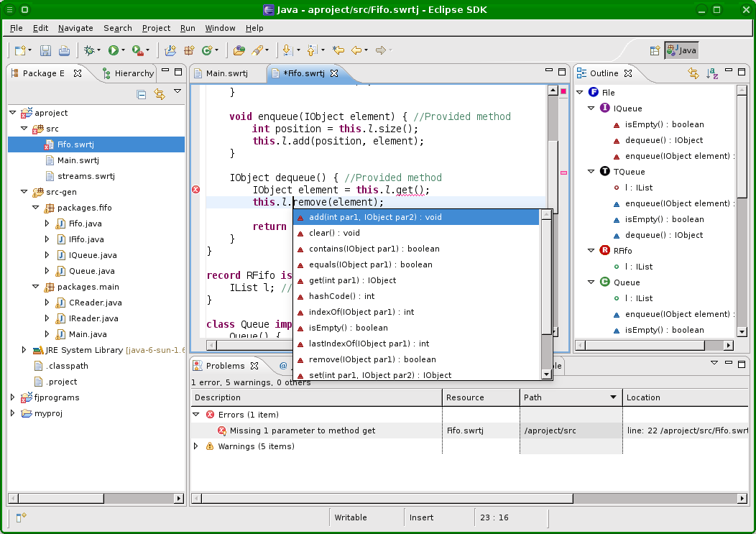
Task: Select clear() : void completion proposal
Action: click(x=334, y=233)
